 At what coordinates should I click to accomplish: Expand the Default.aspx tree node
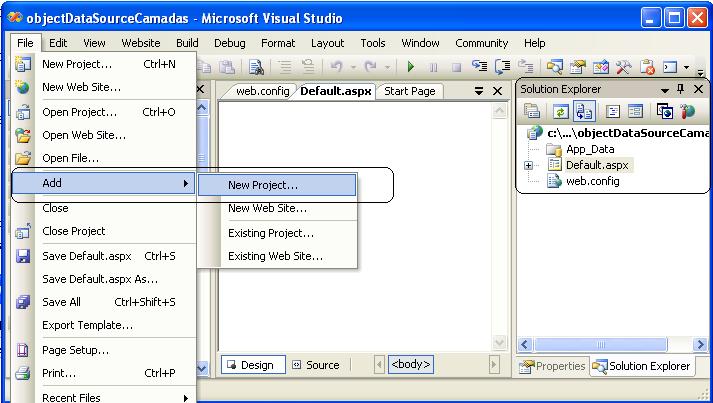tap(528, 166)
